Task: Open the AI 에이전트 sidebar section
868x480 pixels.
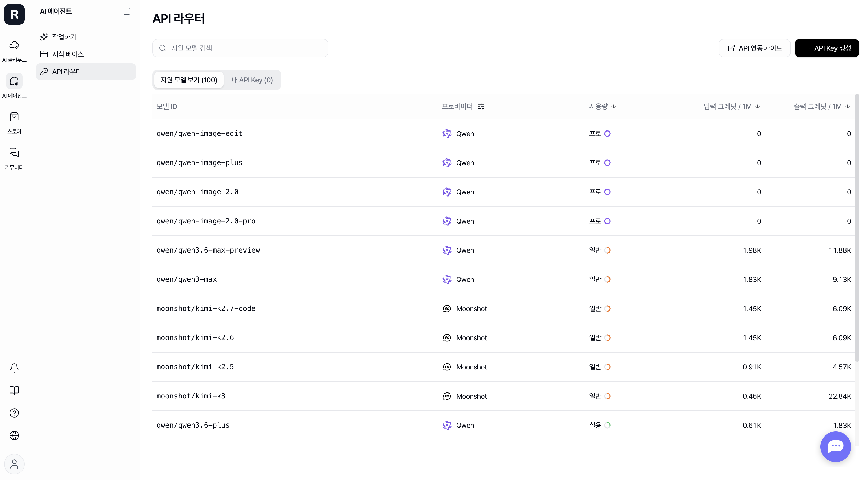Action: [x=14, y=86]
